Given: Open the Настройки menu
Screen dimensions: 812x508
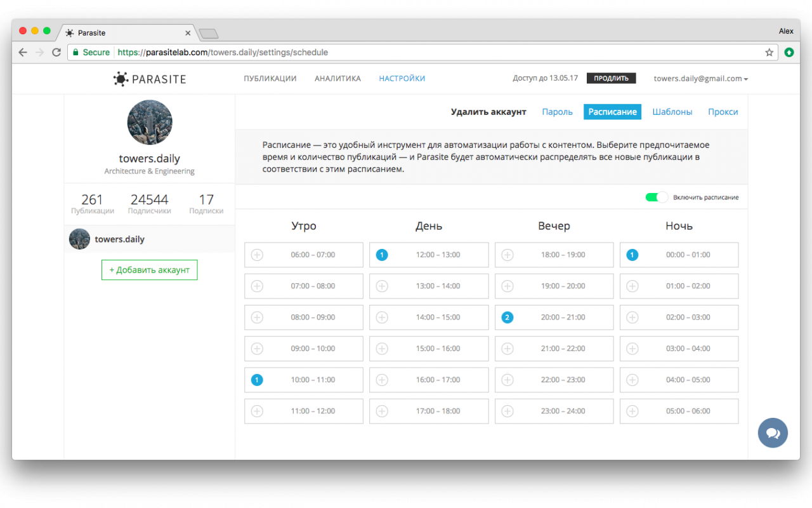Looking at the screenshot, I should (402, 79).
